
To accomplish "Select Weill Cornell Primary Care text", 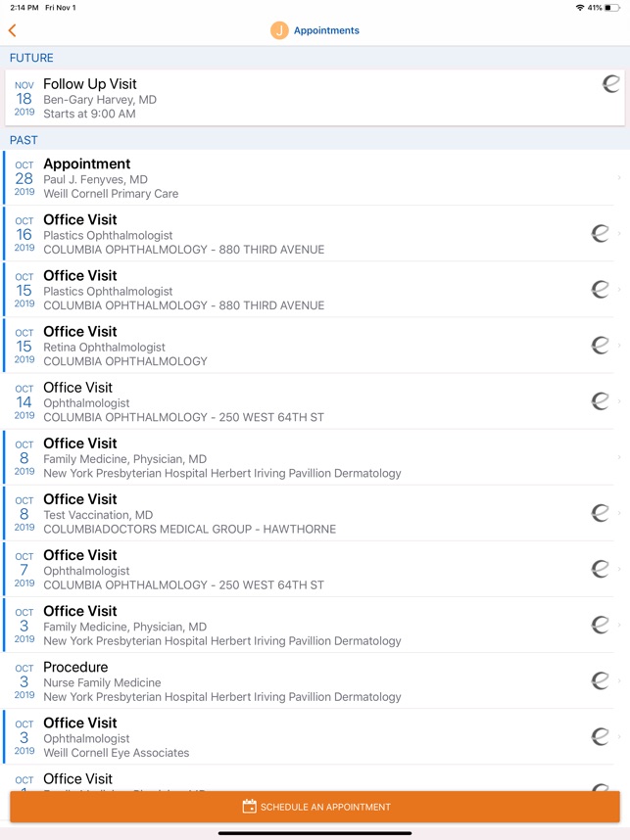I will click(x=111, y=194).
